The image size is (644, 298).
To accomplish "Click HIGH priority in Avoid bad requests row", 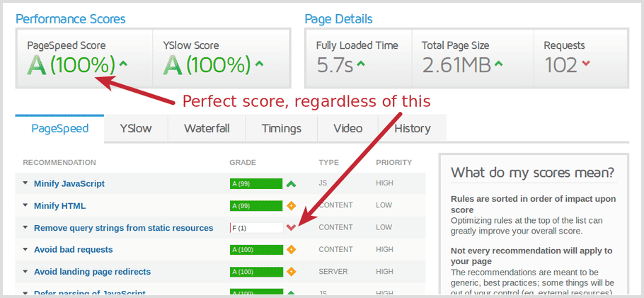I will (x=384, y=249).
